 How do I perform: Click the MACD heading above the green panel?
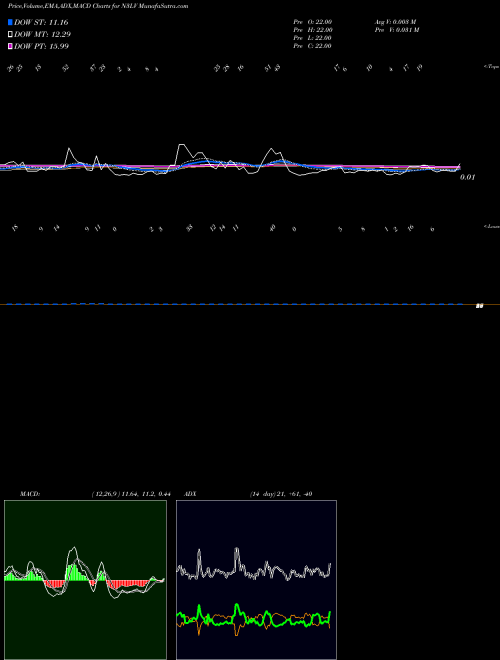click(x=30, y=494)
